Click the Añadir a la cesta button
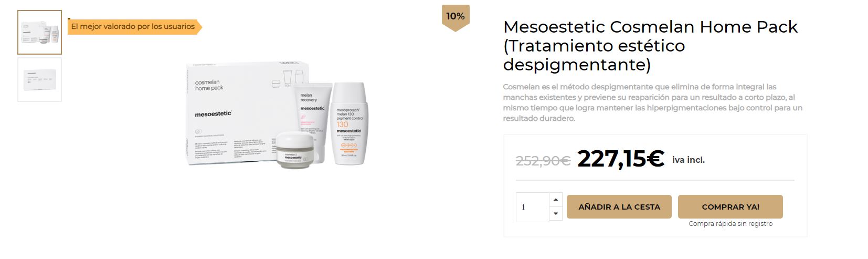The height and width of the screenshot is (259, 868). pos(619,207)
